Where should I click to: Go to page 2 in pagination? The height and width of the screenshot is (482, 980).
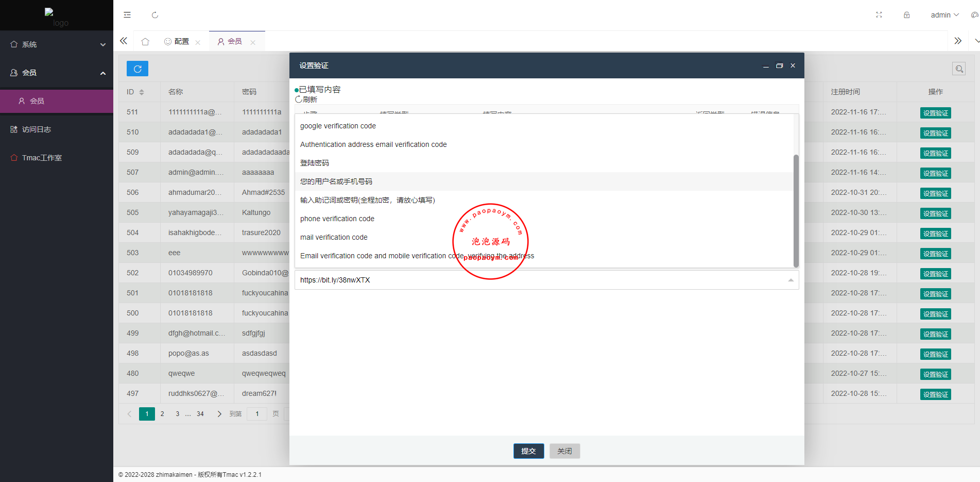point(162,414)
